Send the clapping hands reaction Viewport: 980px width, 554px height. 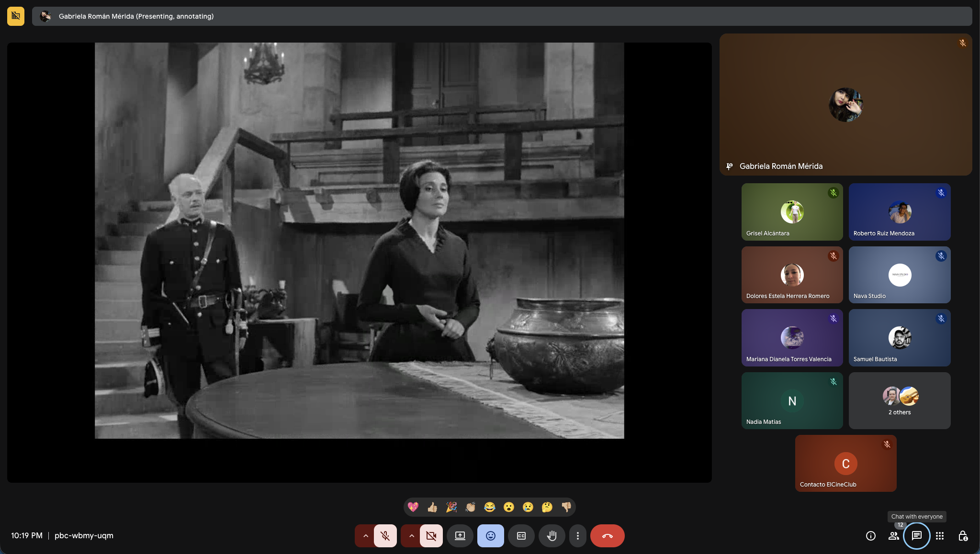click(470, 507)
